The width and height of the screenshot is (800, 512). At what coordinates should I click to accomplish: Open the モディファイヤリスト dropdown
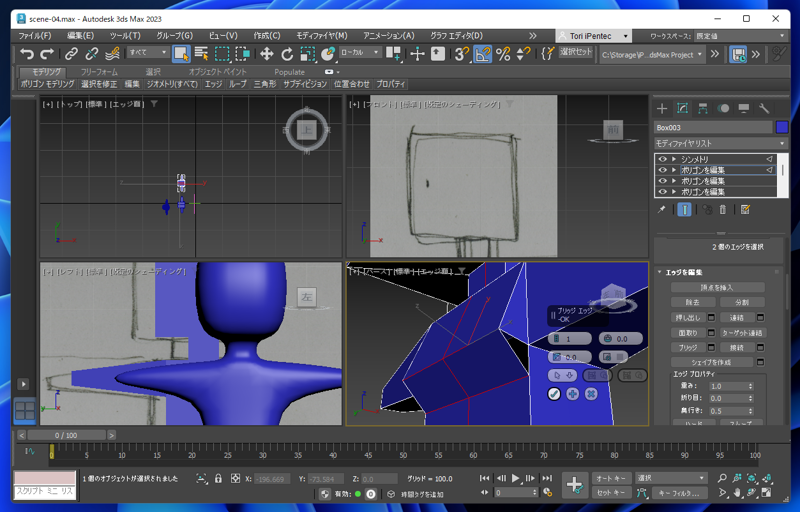coord(720,143)
